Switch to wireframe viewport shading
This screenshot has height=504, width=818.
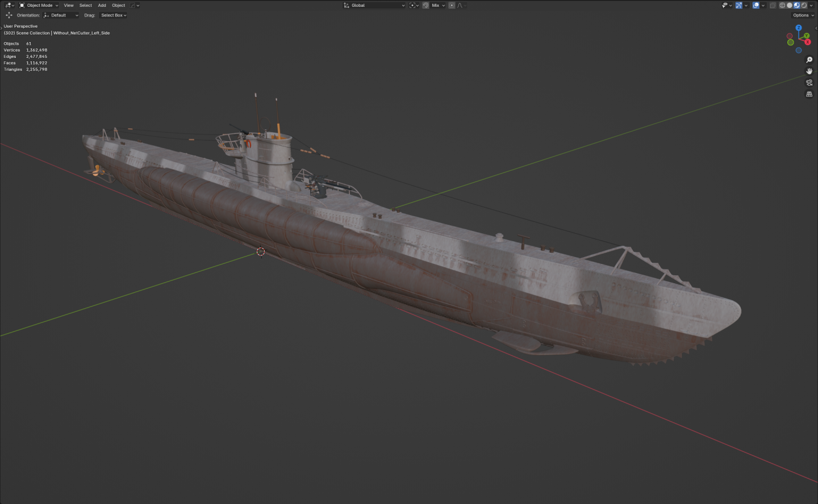click(x=782, y=5)
